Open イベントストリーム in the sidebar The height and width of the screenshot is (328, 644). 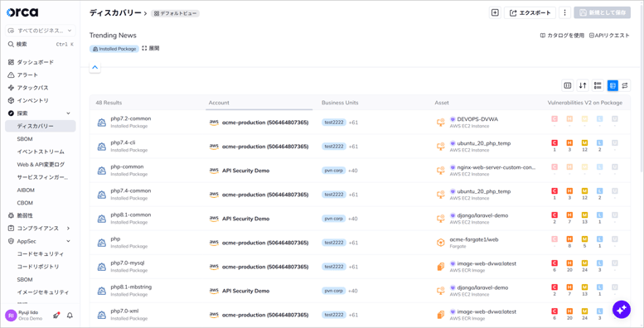click(x=41, y=152)
